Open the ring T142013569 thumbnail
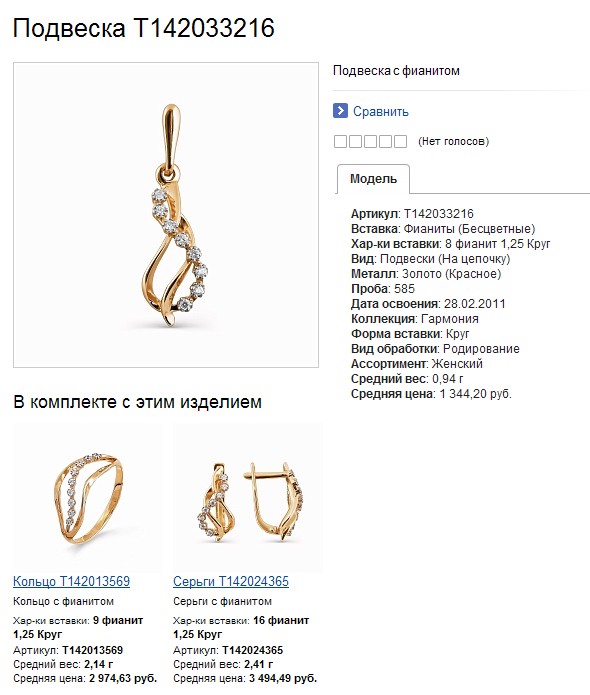The image size is (590, 695). pos(87,497)
